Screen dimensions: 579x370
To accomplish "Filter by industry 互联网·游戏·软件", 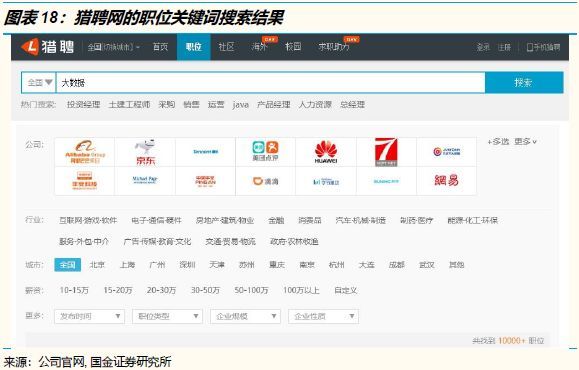I will pyautogui.click(x=88, y=220).
